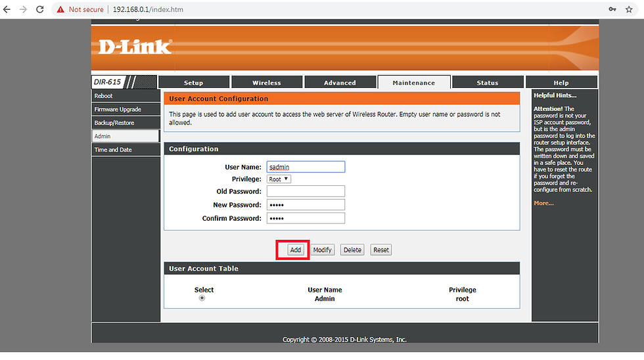Open the Privilege dropdown
Viewport: 644px width, 360px height.
pyautogui.click(x=279, y=179)
